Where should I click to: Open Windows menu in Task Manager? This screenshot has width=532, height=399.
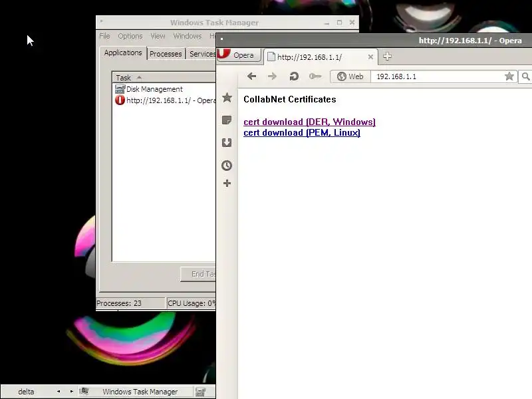pos(188,36)
